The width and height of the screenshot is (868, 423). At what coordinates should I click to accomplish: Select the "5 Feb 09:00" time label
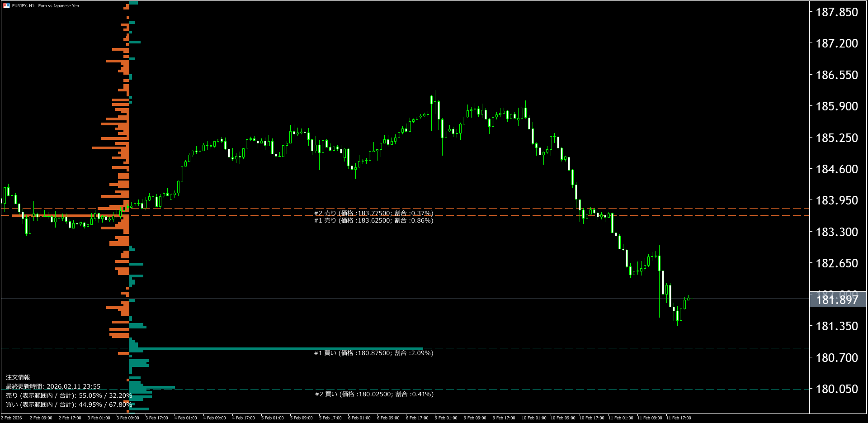coord(301,418)
